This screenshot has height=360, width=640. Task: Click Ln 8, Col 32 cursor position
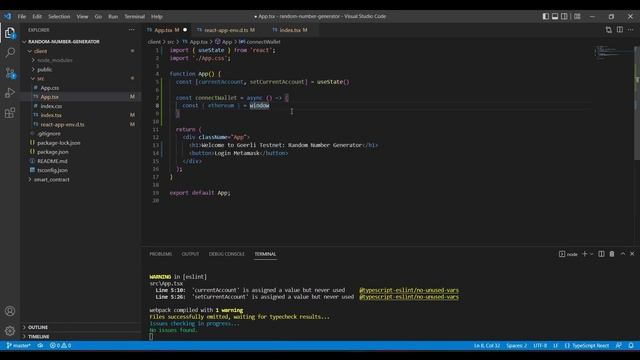pyautogui.click(x=487, y=345)
